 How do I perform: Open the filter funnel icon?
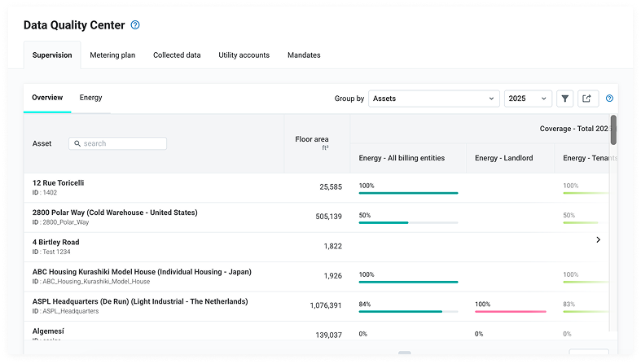click(x=564, y=99)
